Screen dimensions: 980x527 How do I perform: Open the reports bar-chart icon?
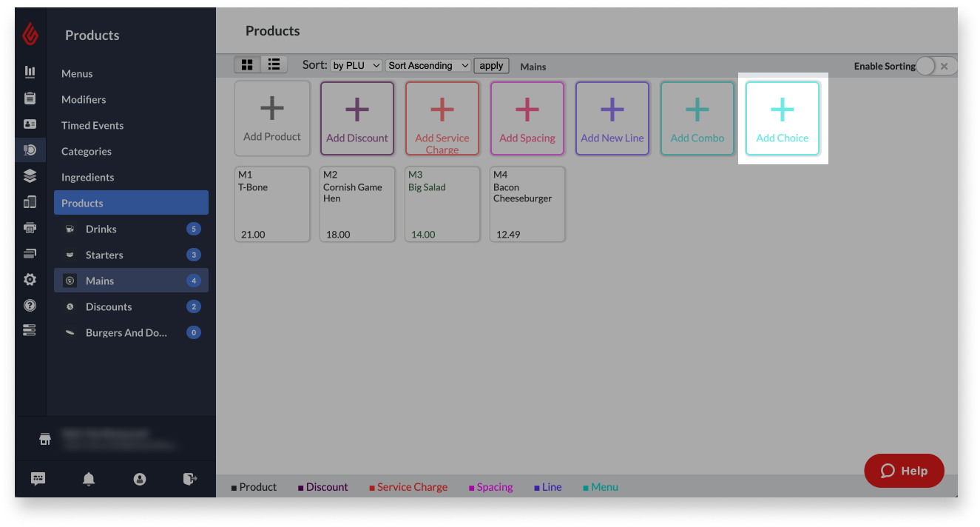point(30,72)
